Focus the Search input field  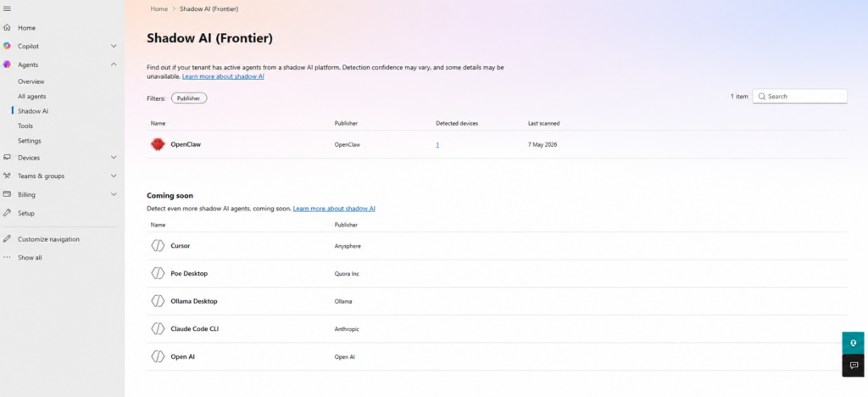[x=799, y=97]
